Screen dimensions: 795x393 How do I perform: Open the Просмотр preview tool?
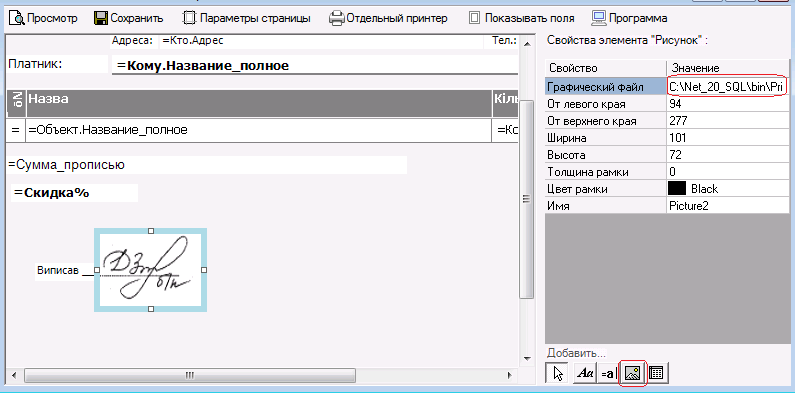(x=44, y=19)
